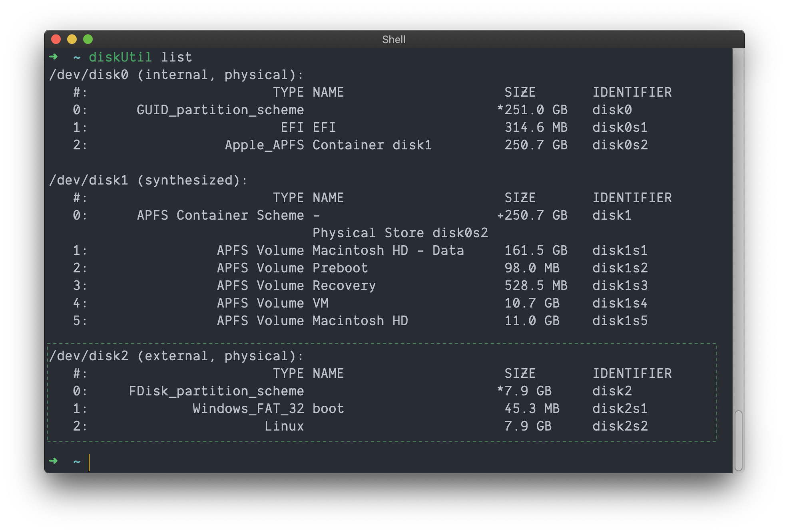The image size is (789, 532).
Task: Click the GUID_partition_scheme type entry
Action: (x=220, y=110)
